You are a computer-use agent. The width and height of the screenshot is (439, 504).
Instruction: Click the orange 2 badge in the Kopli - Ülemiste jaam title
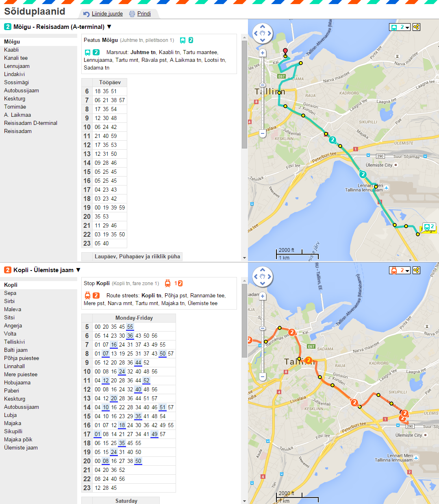tap(8, 270)
